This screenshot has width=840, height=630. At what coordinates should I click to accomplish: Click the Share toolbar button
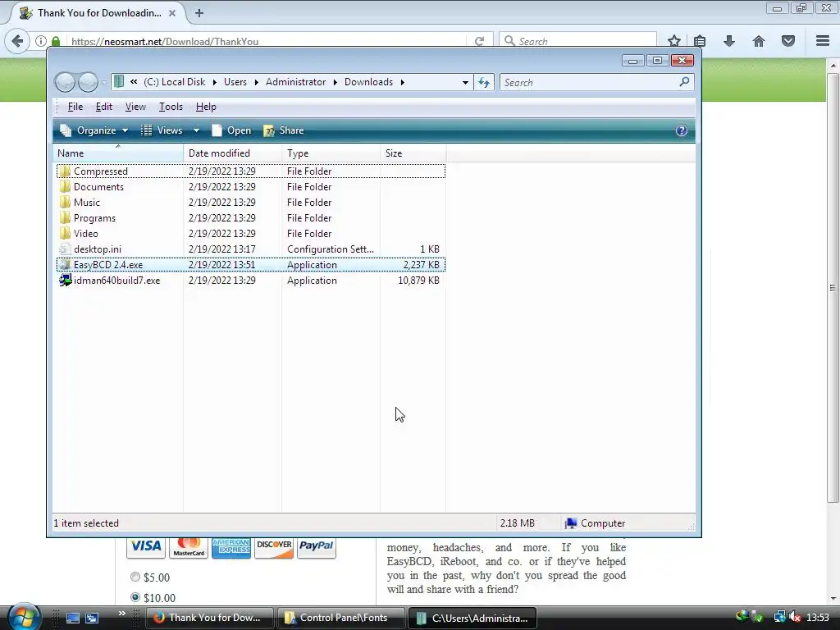(283, 130)
